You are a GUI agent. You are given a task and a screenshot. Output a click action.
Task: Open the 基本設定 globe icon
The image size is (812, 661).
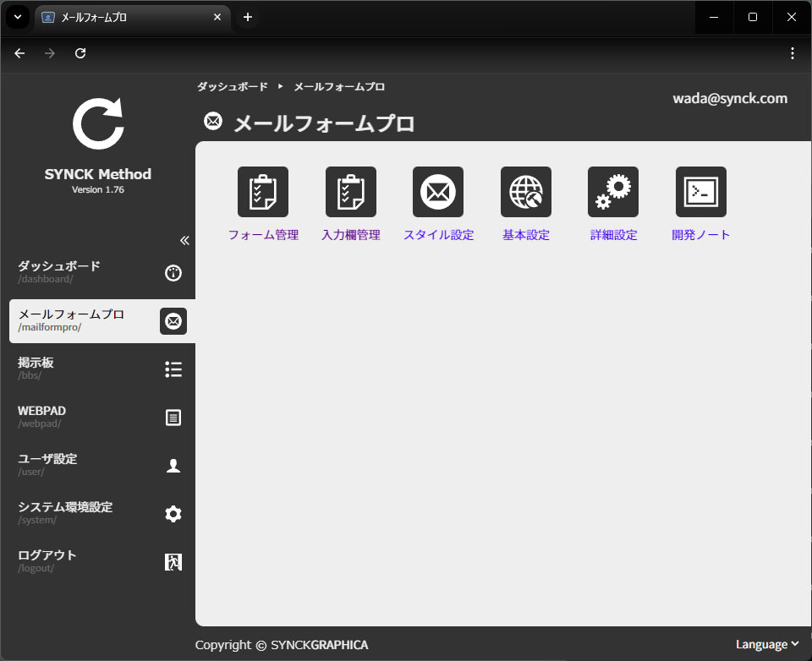coord(526,192)
